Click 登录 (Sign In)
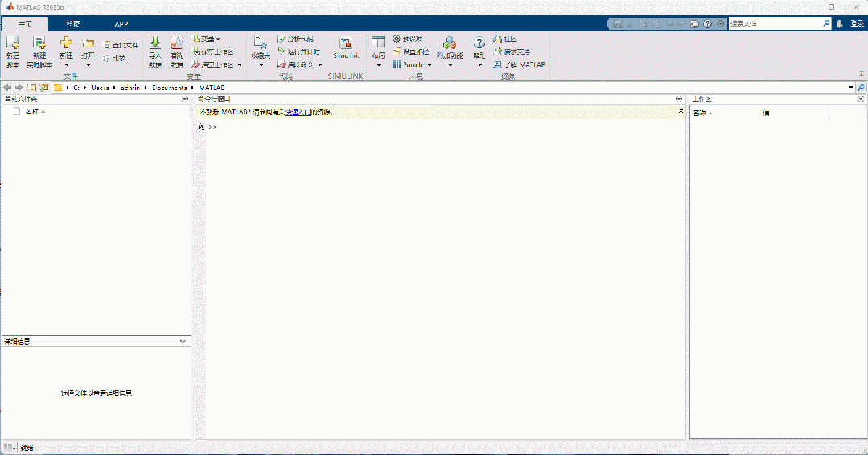This screenshot has width=868, height=455. coord(857,24)
